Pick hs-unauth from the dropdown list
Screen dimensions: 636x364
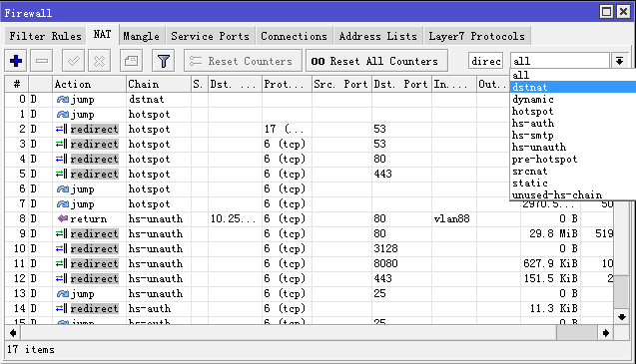[573, 148]
